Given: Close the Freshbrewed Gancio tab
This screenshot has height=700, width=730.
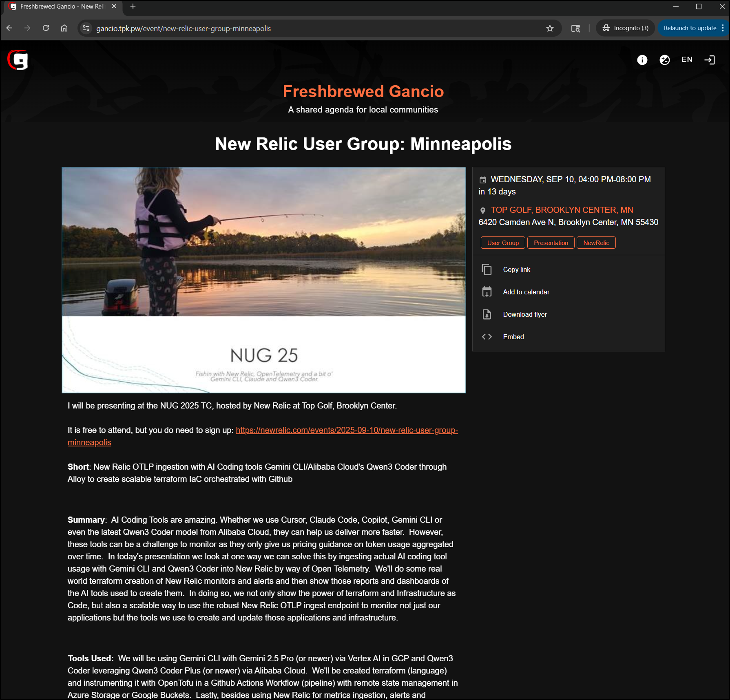Looking at the screenshot, I should pos(114,6).
